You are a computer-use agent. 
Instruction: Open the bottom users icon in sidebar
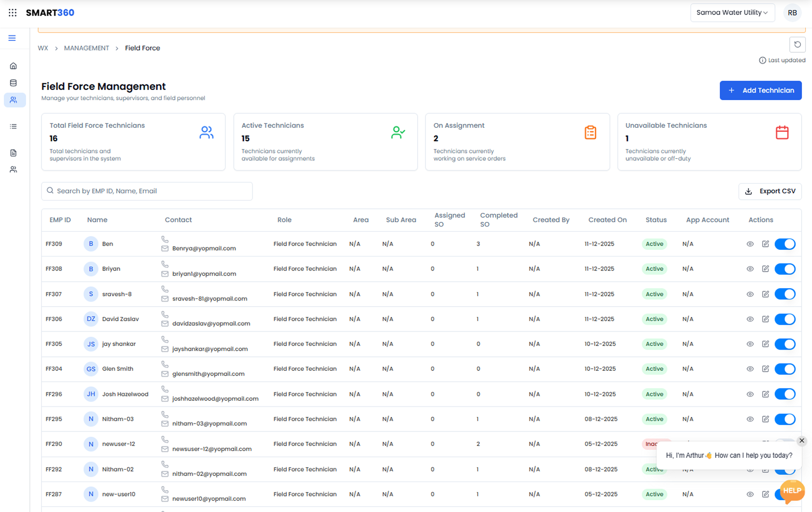click(x=13, y=170)
